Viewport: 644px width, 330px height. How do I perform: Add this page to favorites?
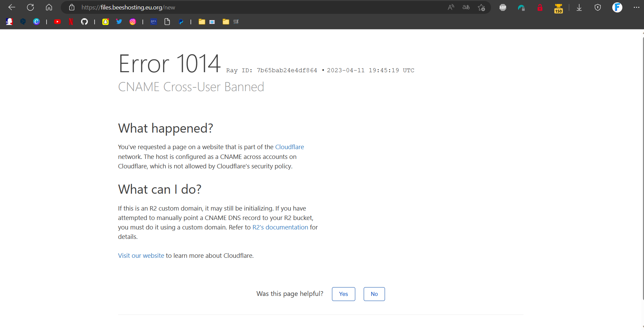[x=482, y=7]
